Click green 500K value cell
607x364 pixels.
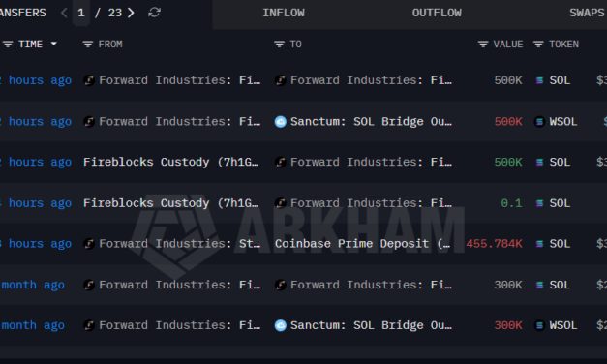[508, 162]
